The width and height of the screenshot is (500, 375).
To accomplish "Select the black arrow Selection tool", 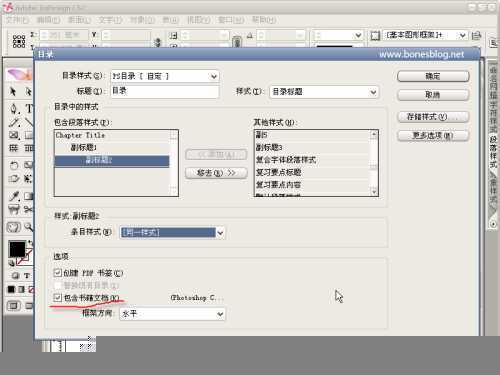I will (x=13, y=91).
